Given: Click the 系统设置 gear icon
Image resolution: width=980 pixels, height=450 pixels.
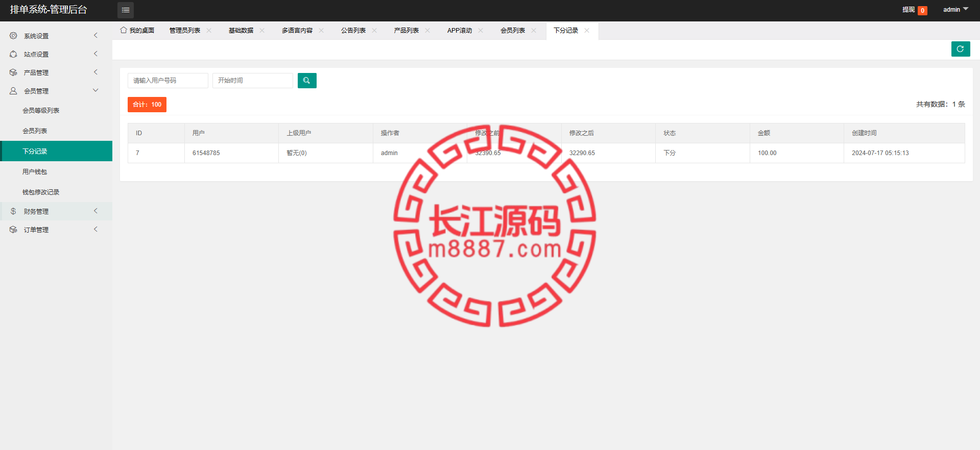Looking at the screenshot, I should click(13, 36).
